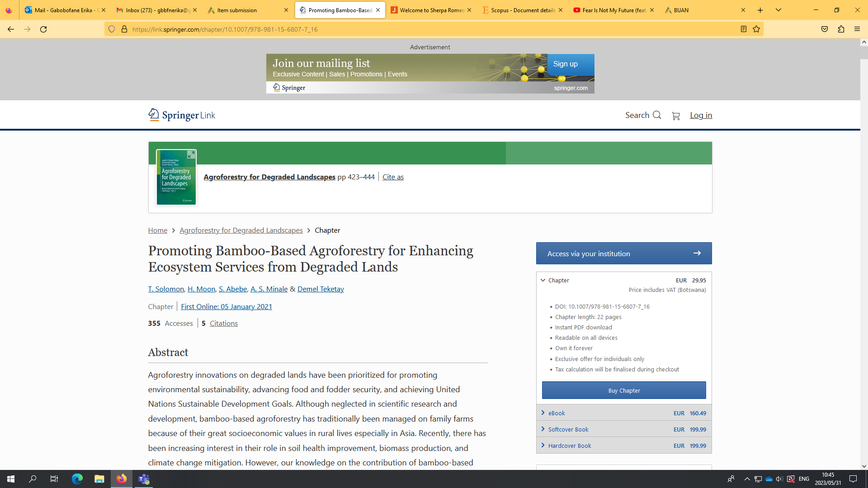The width and height of the screenshot is (868, 488).
Task: Open the taskbar clock and date
Action: (828, 479)
